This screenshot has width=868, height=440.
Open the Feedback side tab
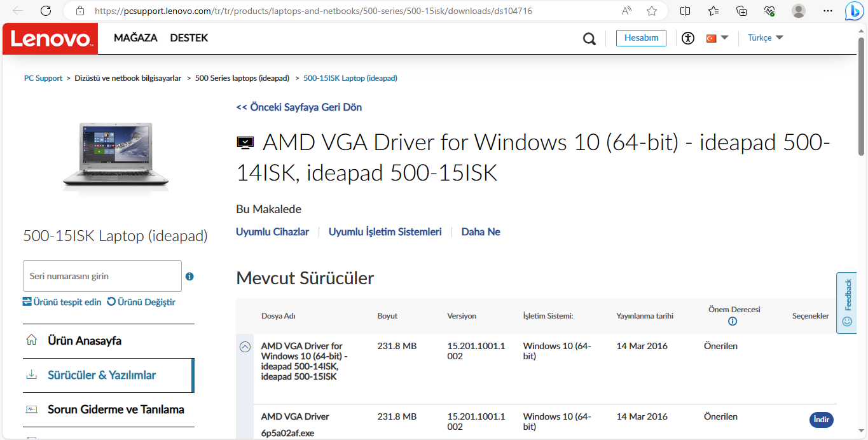pyautogui.click(x=846, y=303)
